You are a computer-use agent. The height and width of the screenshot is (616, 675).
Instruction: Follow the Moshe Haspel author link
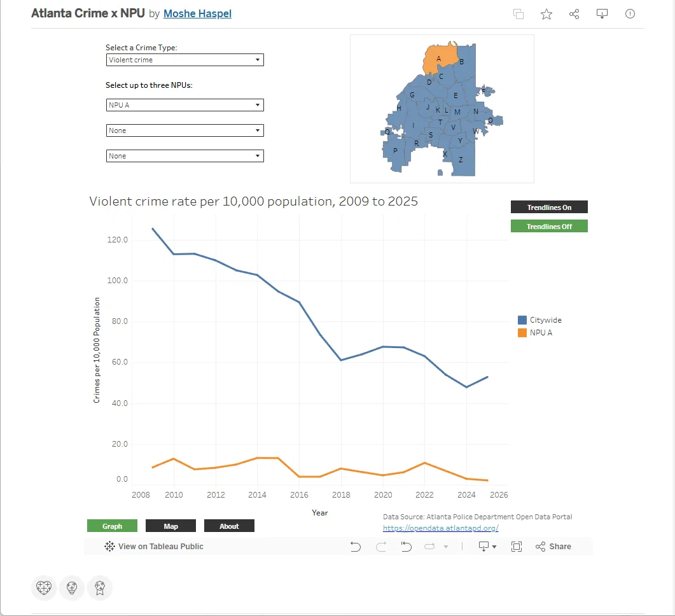(x=197, y=13)
